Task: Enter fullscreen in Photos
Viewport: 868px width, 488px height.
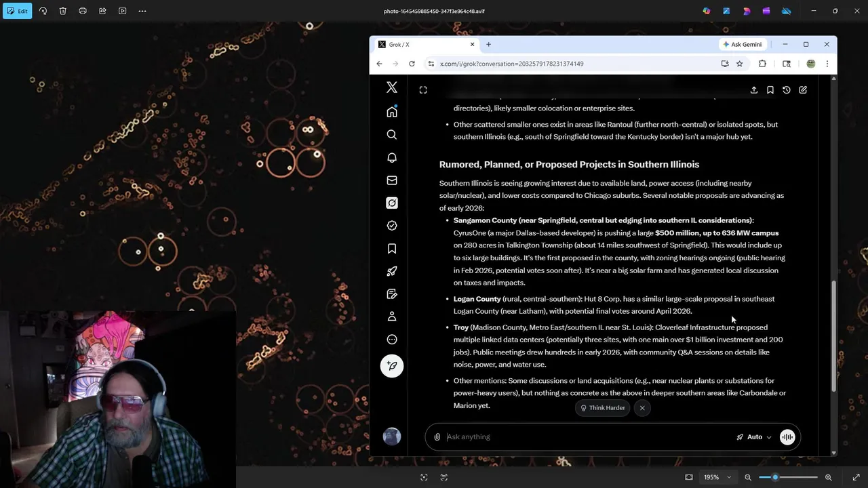Action: (856, 477)
